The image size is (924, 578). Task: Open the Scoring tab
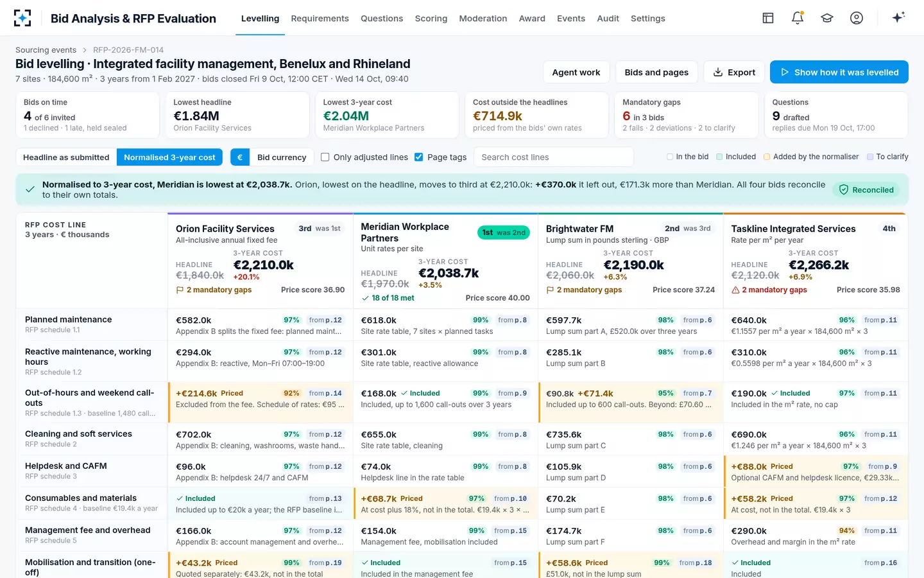[431, 19]
